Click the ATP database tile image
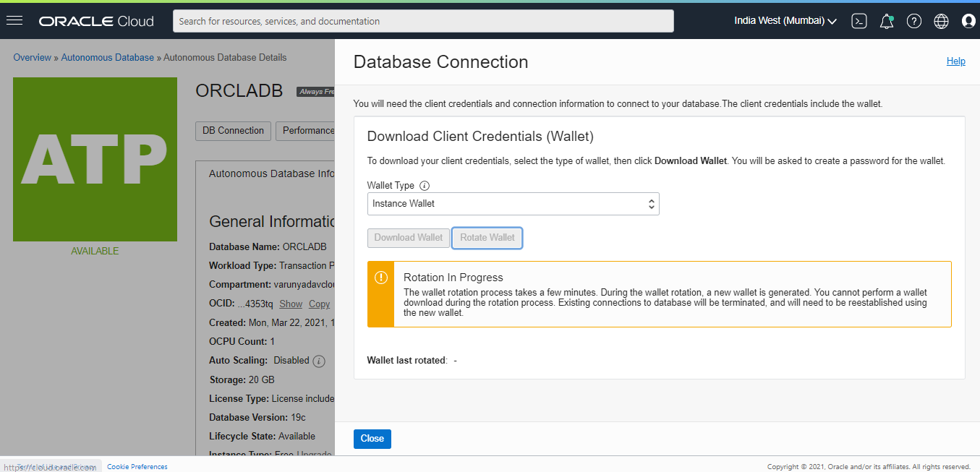This screenshot has height=472, width=980. [x=95, y=159]
